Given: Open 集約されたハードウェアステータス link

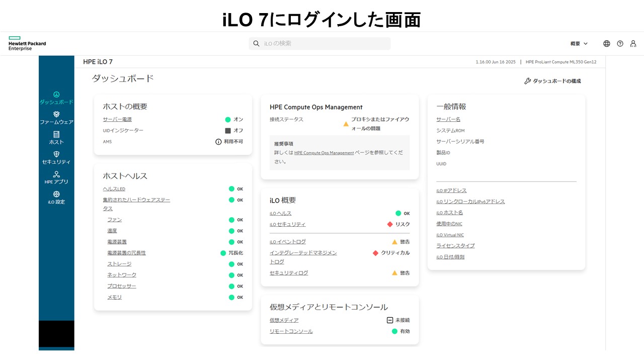Looking at the screenshot, I should pyautogui.click(x=136, y=204).
